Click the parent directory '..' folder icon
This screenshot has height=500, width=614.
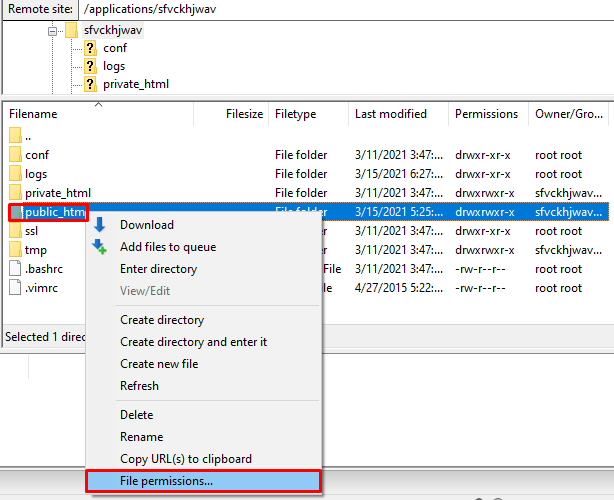pos(15,135)
